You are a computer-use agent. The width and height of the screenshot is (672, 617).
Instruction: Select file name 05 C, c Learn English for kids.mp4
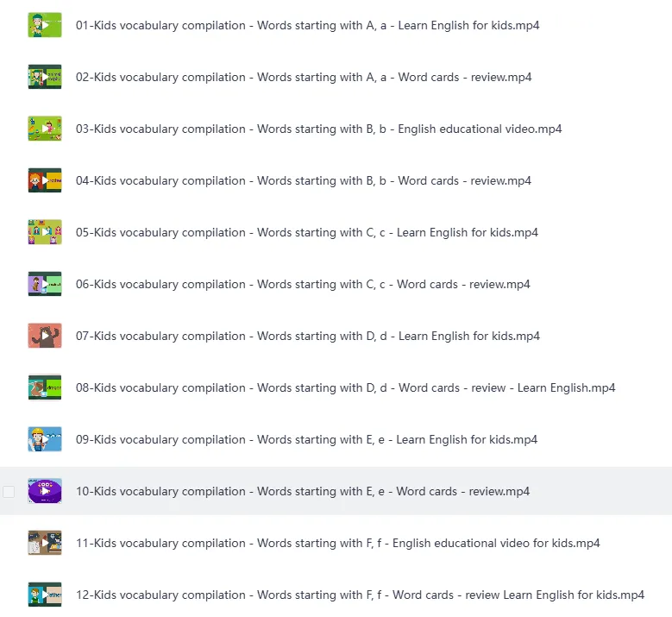[x=307, y=232]
